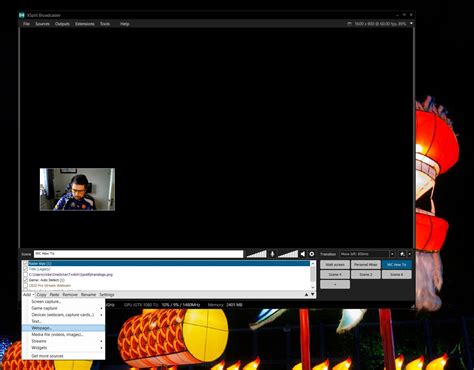
Task: Select the Razer Keys source row
Action: (x=169, y=263)
